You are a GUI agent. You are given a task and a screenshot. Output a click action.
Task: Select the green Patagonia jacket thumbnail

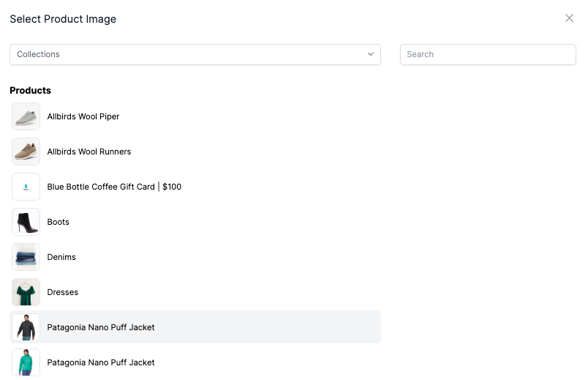(x=26, y=362)
